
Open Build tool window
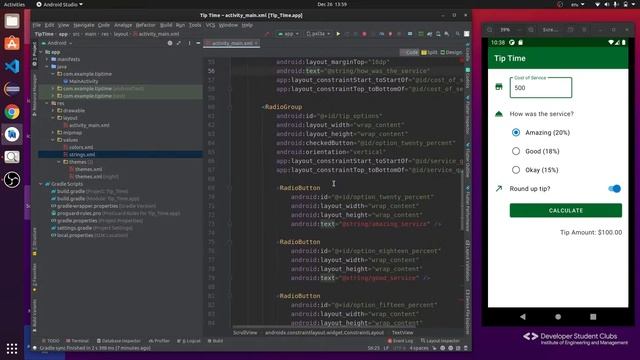click(215, 340)
